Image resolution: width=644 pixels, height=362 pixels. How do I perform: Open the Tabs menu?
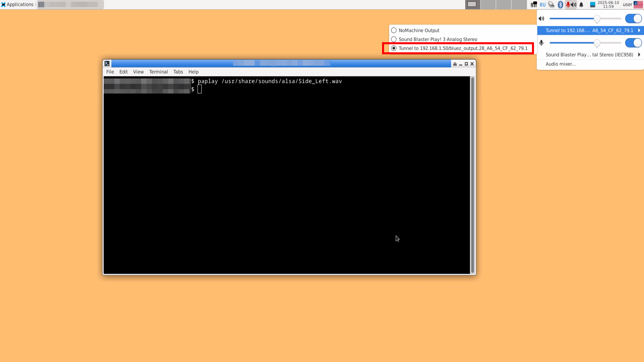coord(178,72)
